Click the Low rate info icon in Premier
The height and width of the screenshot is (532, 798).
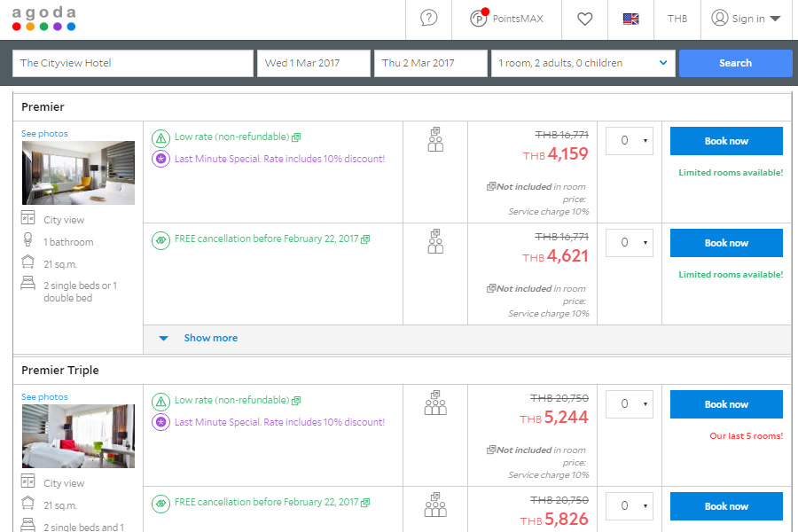pyautogui.click(x=160, y=137)
